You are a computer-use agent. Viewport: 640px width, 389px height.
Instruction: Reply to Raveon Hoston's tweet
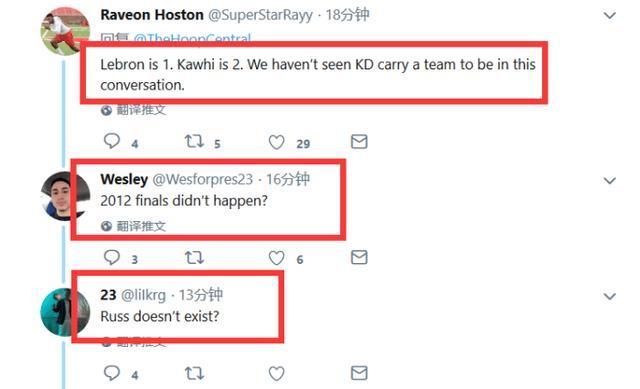pyautogui.click(x=112, y=141)
